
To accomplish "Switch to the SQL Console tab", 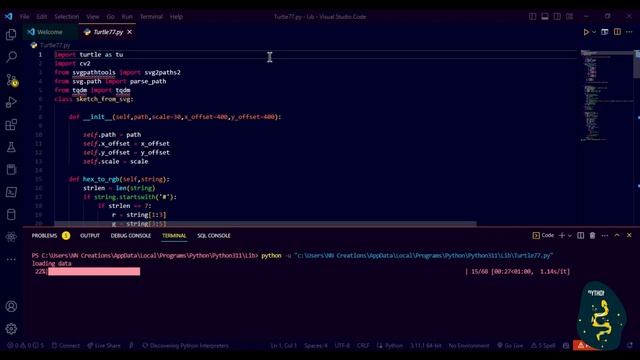I will pyautogui.click(x=213, y=236).
